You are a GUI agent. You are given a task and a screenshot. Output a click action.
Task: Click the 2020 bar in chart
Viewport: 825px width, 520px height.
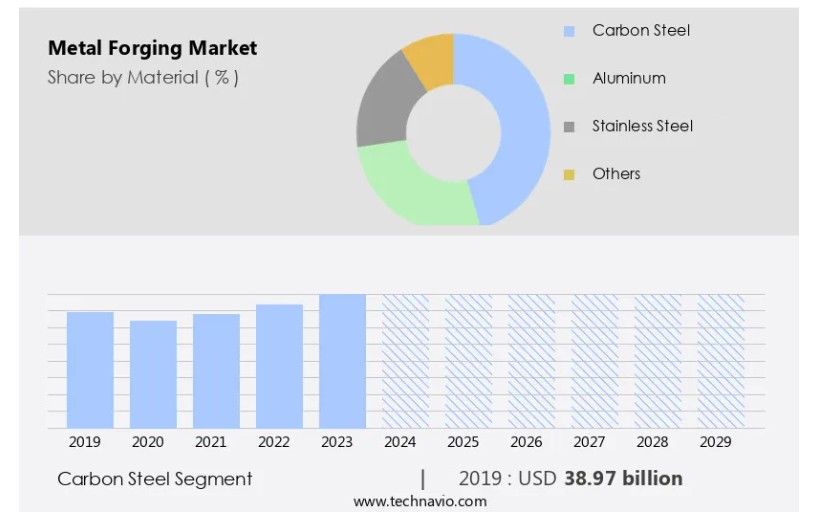point(153,374)
